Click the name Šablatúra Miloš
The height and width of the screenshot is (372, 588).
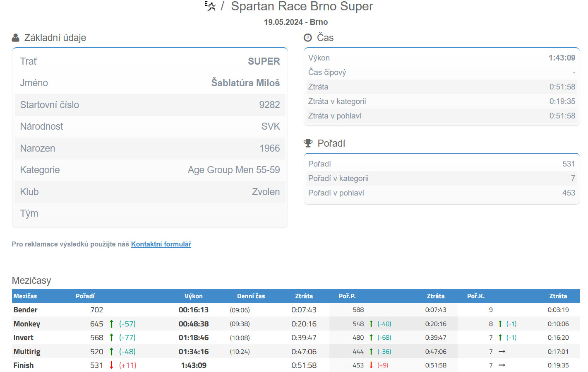245,83
